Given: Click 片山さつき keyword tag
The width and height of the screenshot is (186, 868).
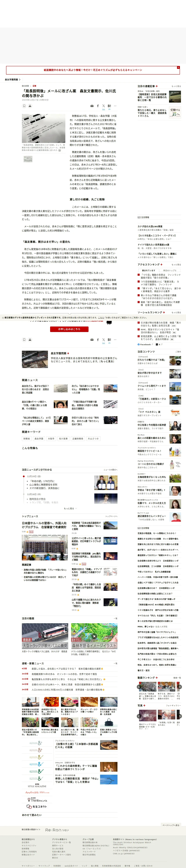Looking at the screenshot, I should point(93,439).
